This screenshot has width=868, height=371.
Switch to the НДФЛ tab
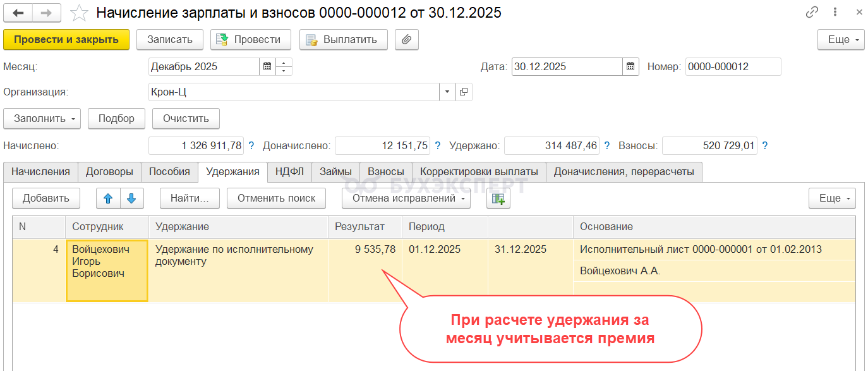click(289, 171)
